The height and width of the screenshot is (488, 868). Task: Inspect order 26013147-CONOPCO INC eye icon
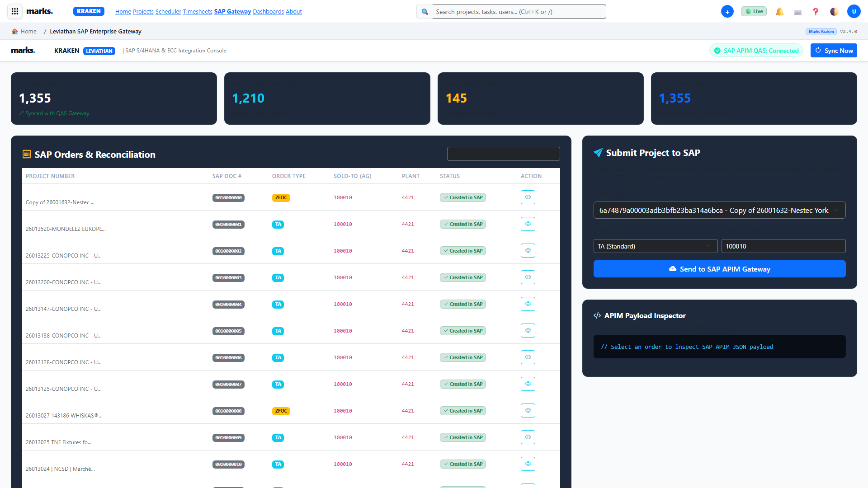[x=528, y=304]
